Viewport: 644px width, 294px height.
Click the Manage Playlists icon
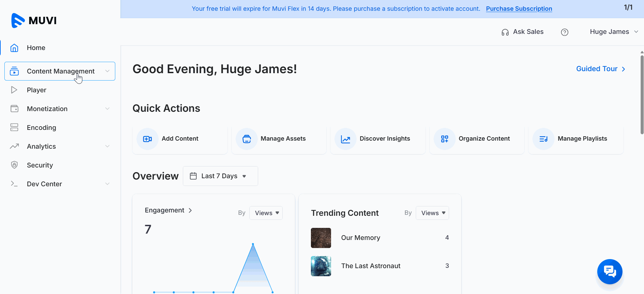(x=544, y=139)
